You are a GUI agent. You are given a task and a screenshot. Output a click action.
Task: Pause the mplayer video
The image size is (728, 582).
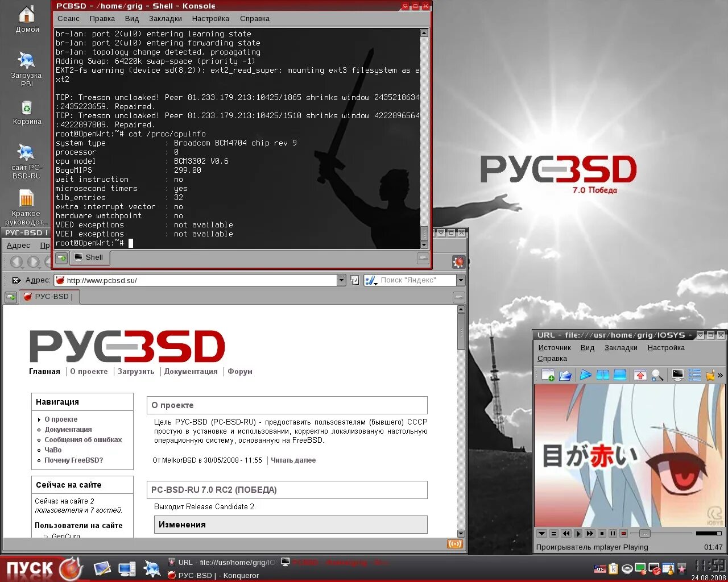(x=613, y=534)
